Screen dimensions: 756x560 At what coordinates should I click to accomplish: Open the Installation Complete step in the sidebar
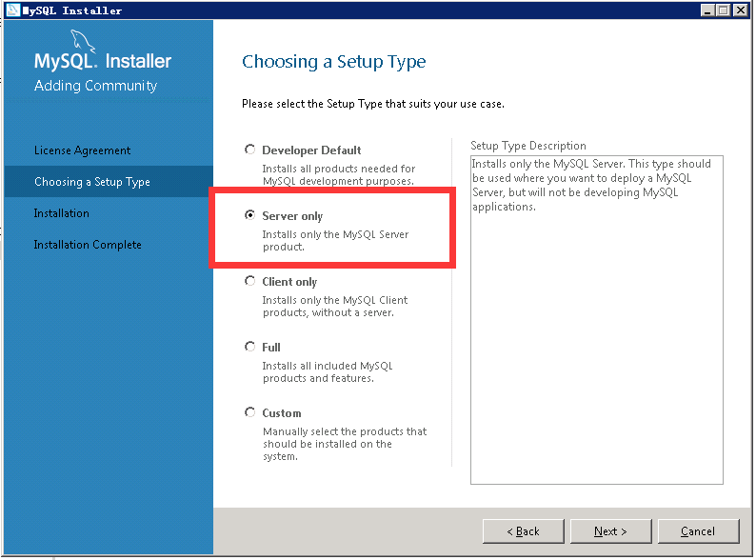pyautogui.click(x=88, y=245)
